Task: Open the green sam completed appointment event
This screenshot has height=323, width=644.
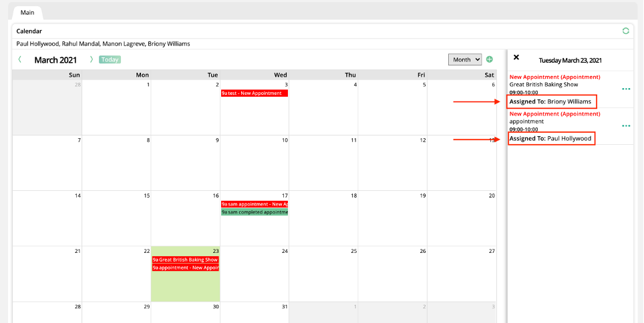Action: tap(255, 212)
